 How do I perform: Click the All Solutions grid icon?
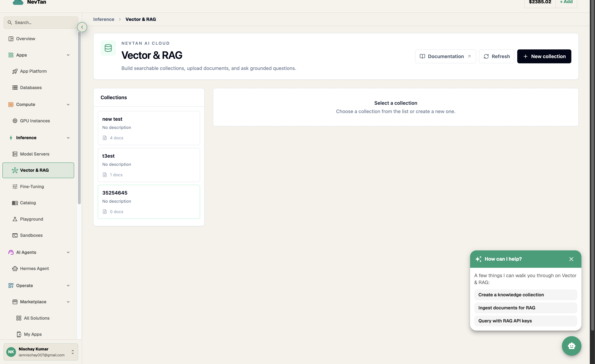click(x=19, y=318)
